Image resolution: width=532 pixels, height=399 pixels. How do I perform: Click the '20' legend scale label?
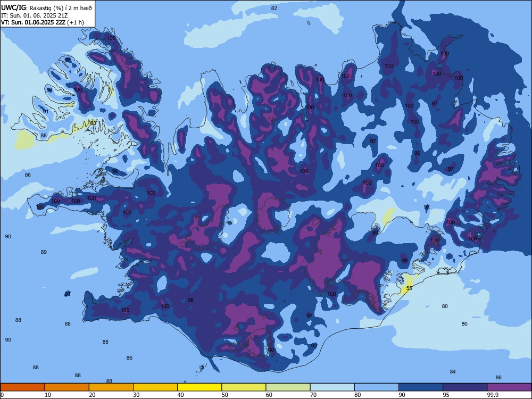click(92, 395)
